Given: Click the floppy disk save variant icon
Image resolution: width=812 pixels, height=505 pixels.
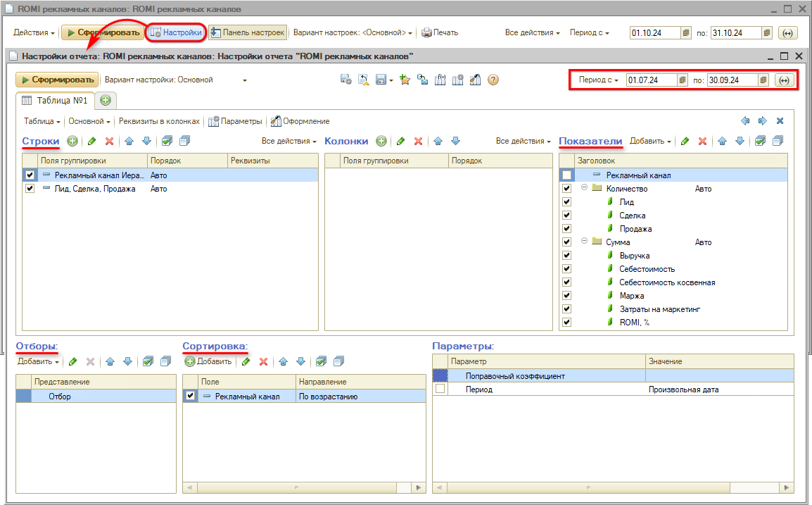Looking at the screenshot, I should 381,80.
